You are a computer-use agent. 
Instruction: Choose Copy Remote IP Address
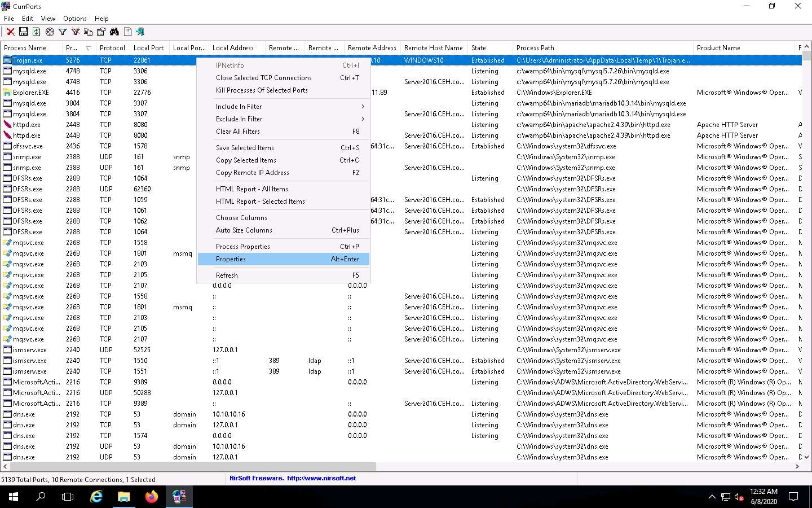[283, 172]
